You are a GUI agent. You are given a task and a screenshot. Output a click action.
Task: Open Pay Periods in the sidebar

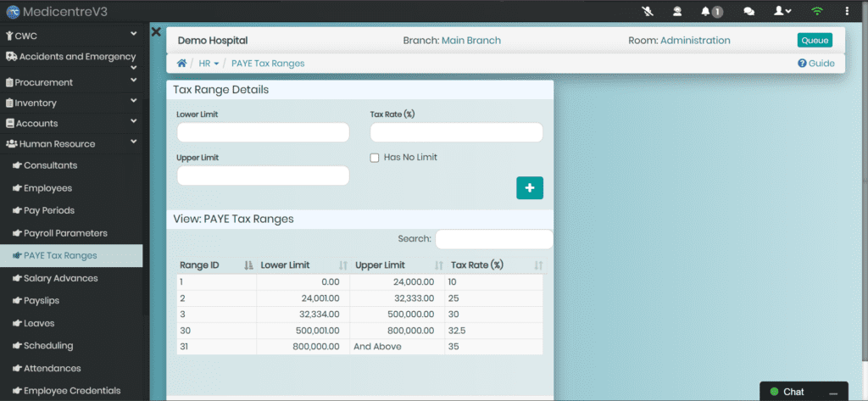click(71, 210)
